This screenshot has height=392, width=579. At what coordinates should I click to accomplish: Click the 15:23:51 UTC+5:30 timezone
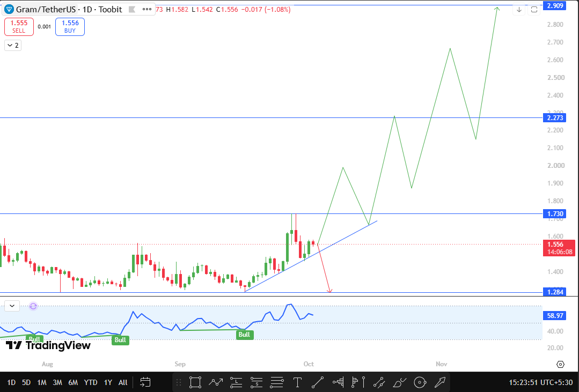pos(540,382)
